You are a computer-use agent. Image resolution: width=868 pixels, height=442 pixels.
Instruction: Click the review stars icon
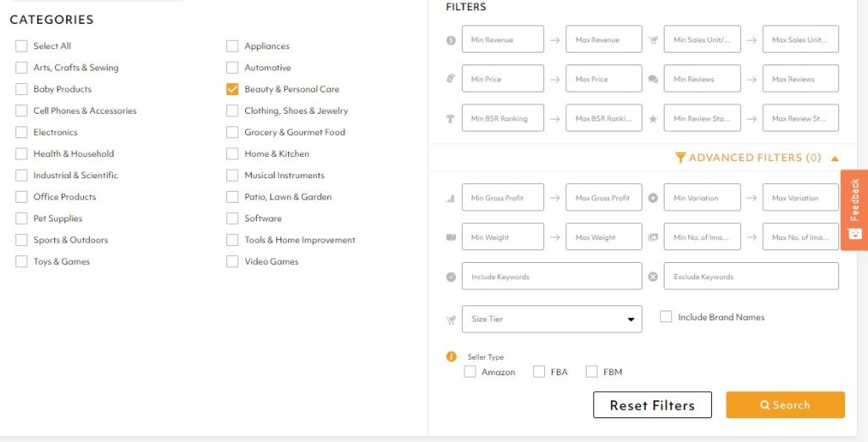653,119
